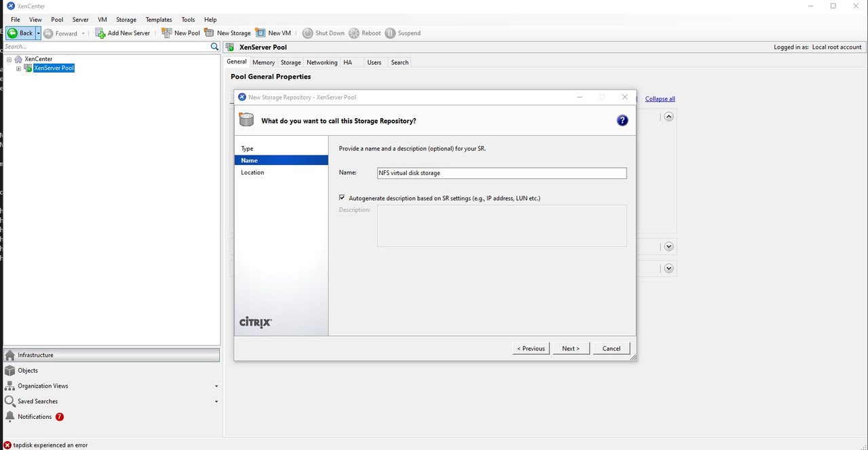Close the New Storage Repository dialog
868x450 pixels.
625,97
